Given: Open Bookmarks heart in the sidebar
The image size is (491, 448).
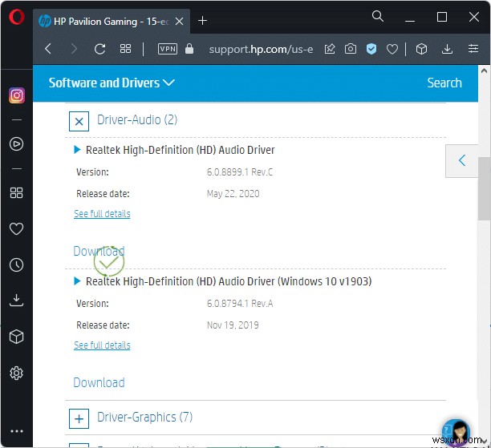Looking at the screenshot, I should pos(16,228).
